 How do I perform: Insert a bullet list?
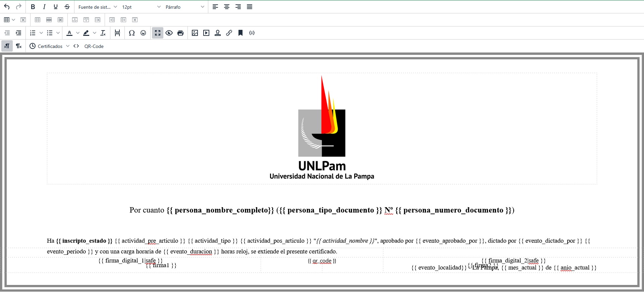tap(50, 33)
